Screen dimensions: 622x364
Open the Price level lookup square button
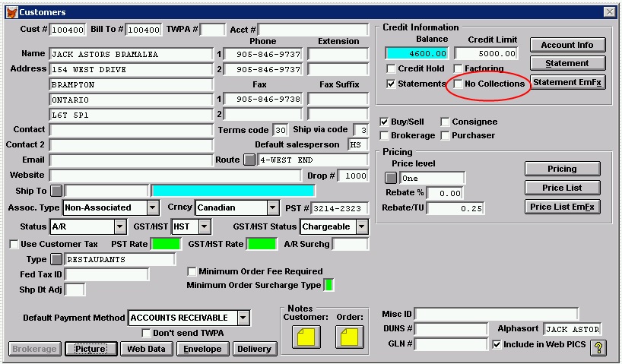click(391, 178)
